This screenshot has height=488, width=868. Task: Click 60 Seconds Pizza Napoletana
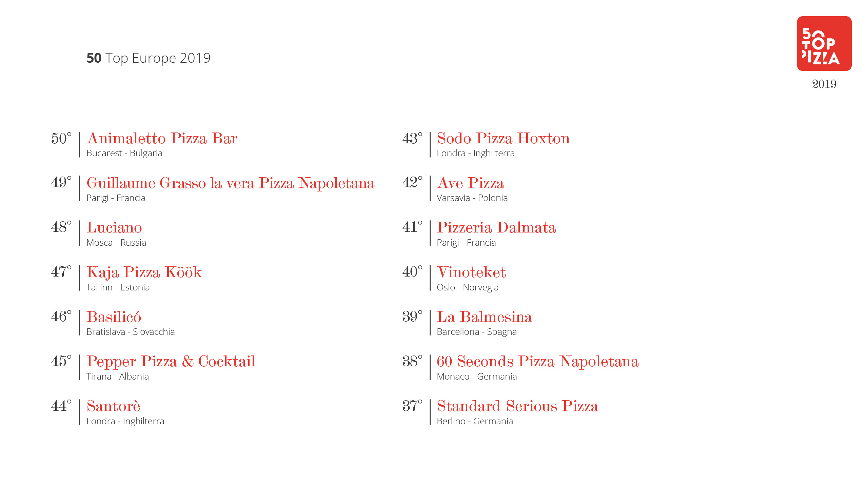[537, 362]
